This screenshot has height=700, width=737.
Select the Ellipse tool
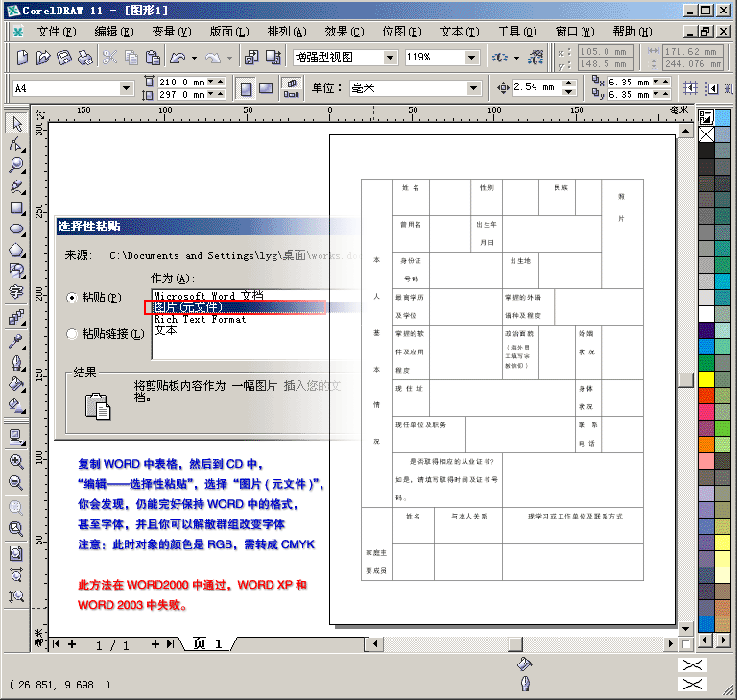16,229
